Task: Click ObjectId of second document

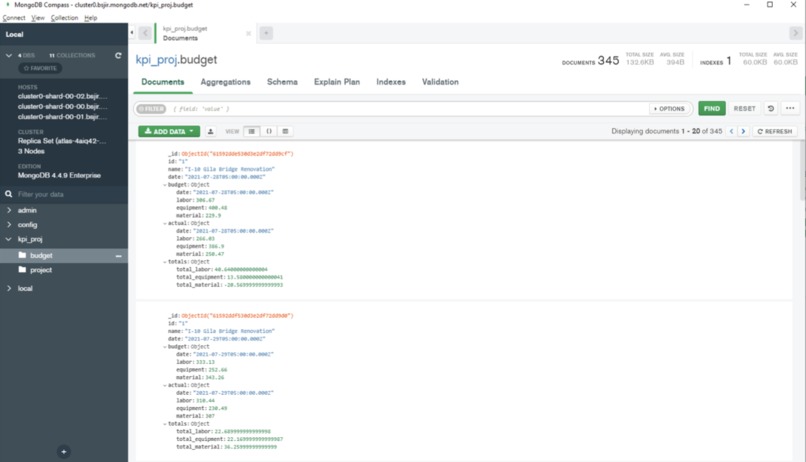Action: pyautogui.click(x=237, y=316)
